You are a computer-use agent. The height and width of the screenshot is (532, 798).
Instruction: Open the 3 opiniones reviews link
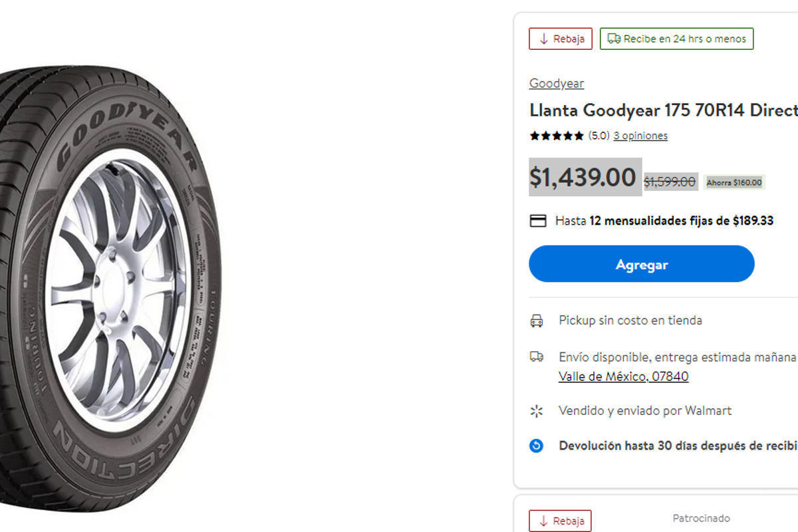click(640, 136)
